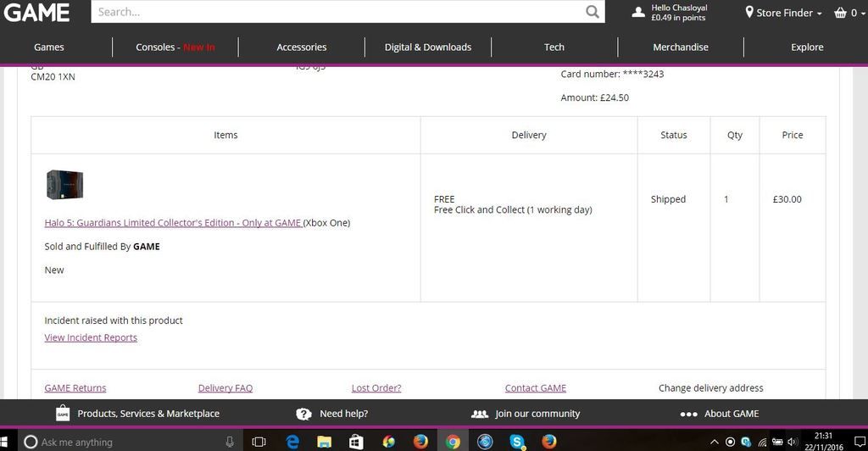
Task: Show hidden system tray icons
Action: tap(715, 443)
